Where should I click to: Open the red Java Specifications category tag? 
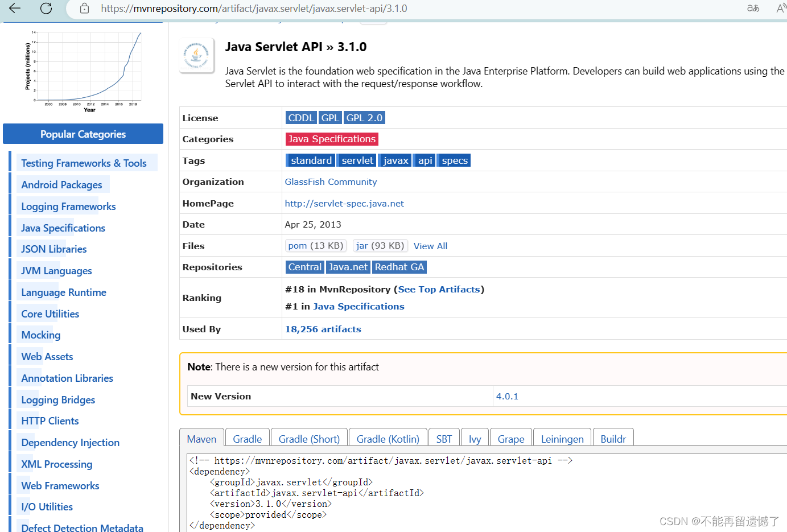pyautogui.click(x=332, y=139)
